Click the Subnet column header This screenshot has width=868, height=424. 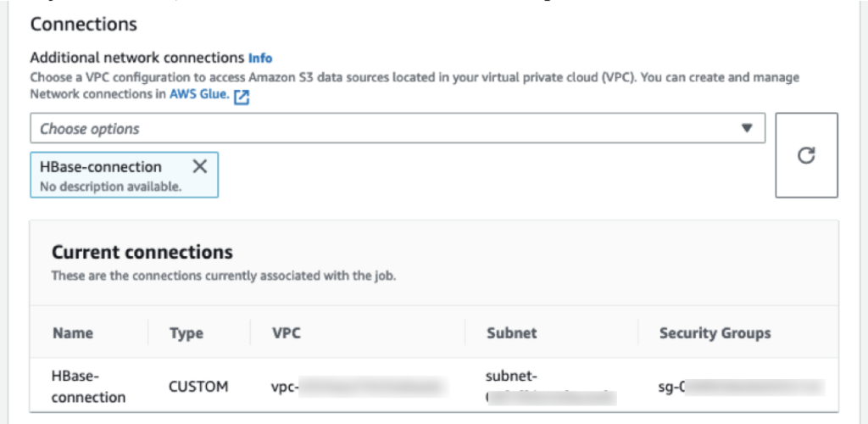point(511,333)
